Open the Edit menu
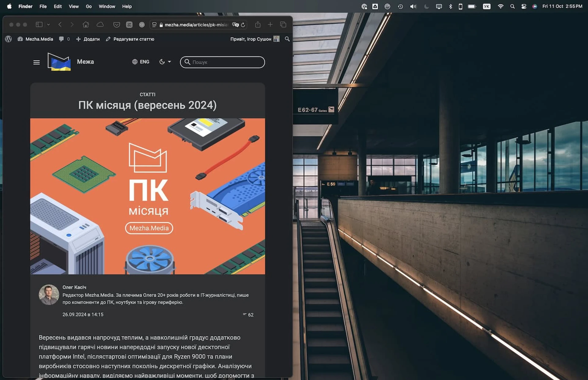 pyautogui.click(x=58, y=6)
